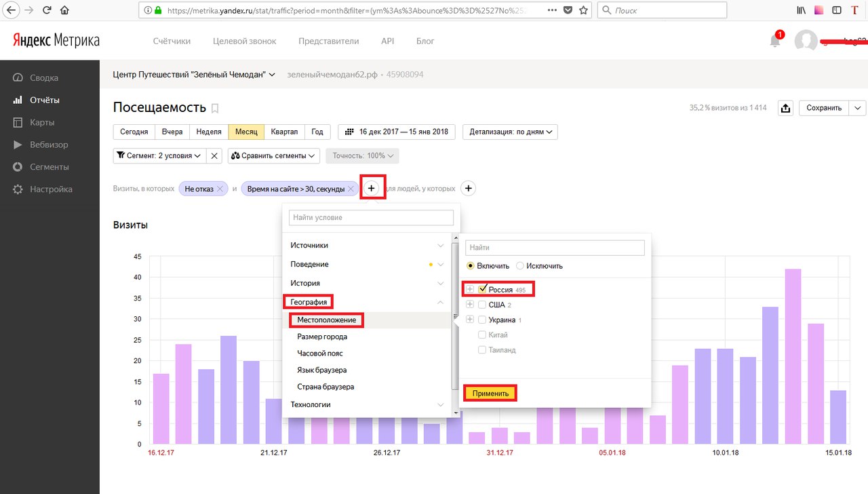Select the Включить radio option

tap(471, 266)
